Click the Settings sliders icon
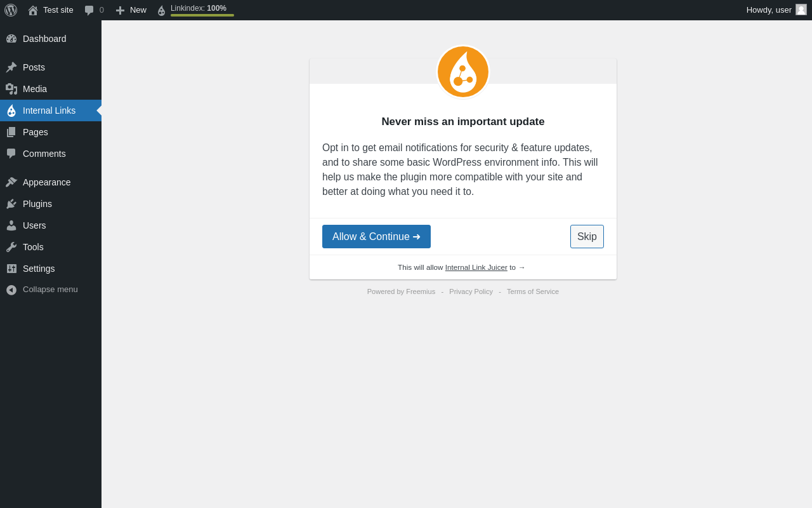This screenshot has height=508, width=812. [11, 269]
